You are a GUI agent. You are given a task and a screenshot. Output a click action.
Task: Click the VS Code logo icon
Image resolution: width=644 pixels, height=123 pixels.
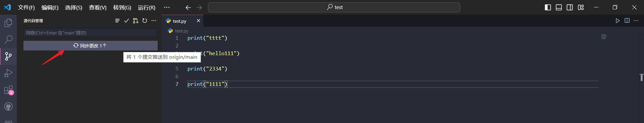coord(7,7)
